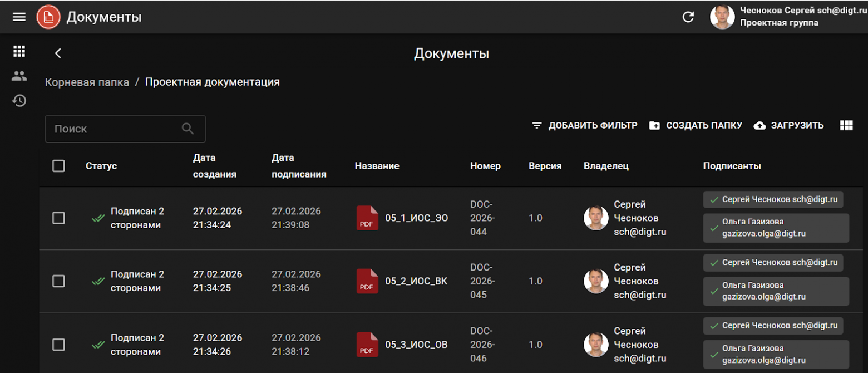Screen dimensions: 868x373
Task: Click the Загрузить upload button
Action: click(x=788, y=126)
